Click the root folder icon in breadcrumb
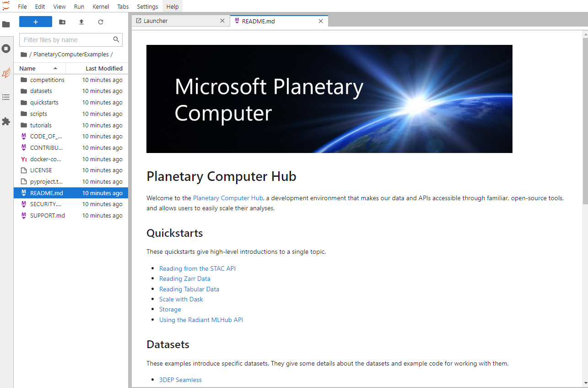Screen dimensions: 588x388 coord(24,55)
